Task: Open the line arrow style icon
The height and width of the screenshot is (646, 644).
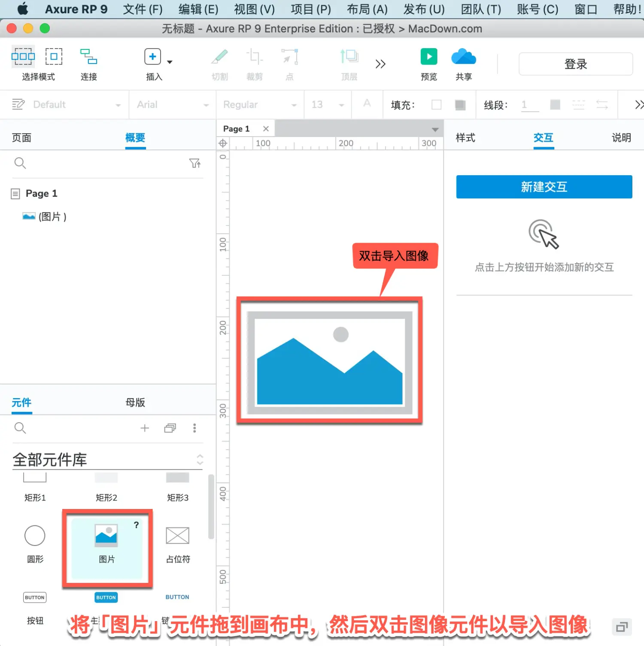Action: [x=602, y=104]
